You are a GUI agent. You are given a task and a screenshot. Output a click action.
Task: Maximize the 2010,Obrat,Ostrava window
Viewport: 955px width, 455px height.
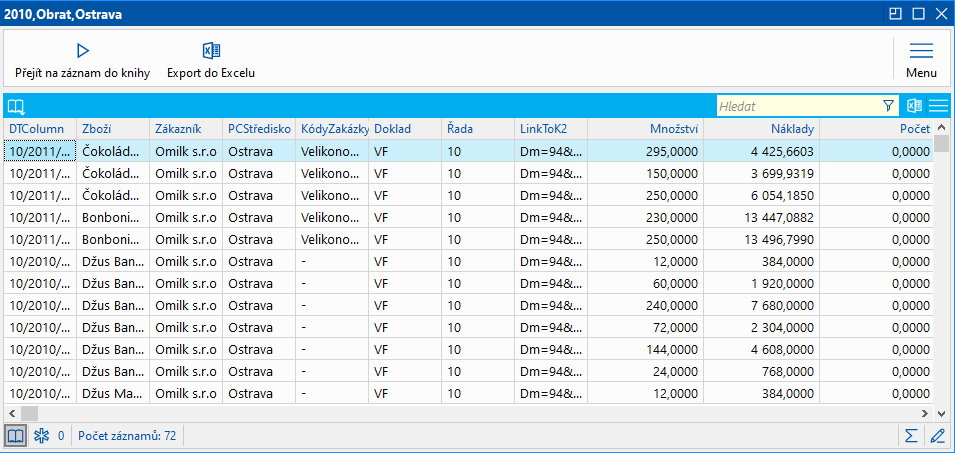click(x=918, y=14)
